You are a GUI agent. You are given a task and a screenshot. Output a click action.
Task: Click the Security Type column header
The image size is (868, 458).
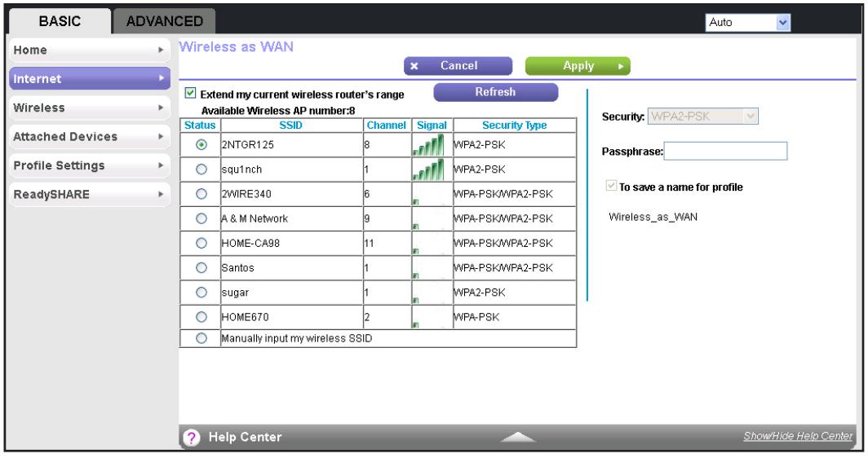tap(514, 126)
